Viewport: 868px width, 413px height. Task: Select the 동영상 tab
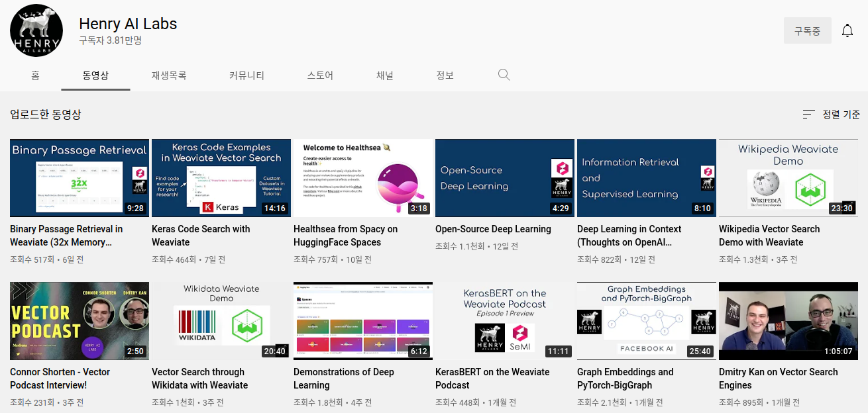click(95, 75)
